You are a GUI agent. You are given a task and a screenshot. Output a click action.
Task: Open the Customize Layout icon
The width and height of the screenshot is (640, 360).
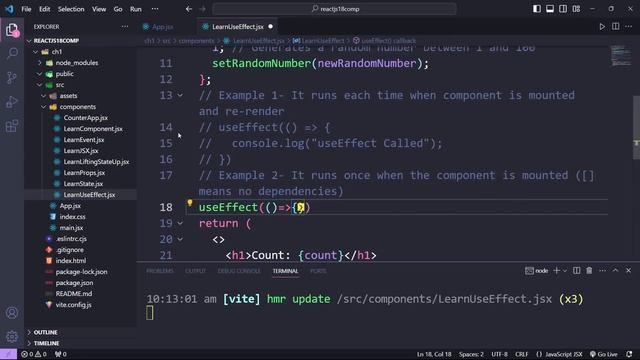576,9
